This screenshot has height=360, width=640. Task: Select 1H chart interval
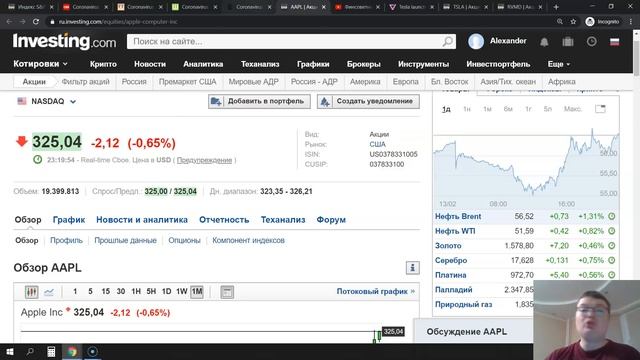click(x=136, y=291)
